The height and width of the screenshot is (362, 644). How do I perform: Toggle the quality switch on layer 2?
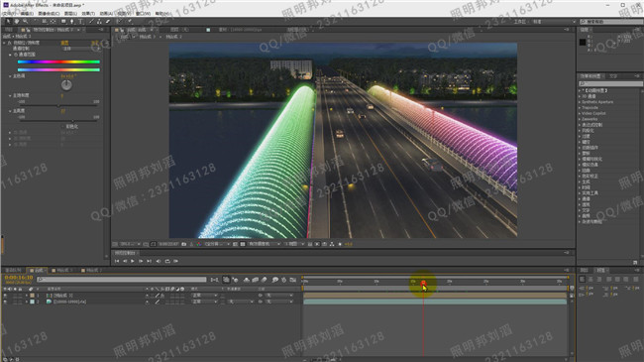tap(157, 302)
